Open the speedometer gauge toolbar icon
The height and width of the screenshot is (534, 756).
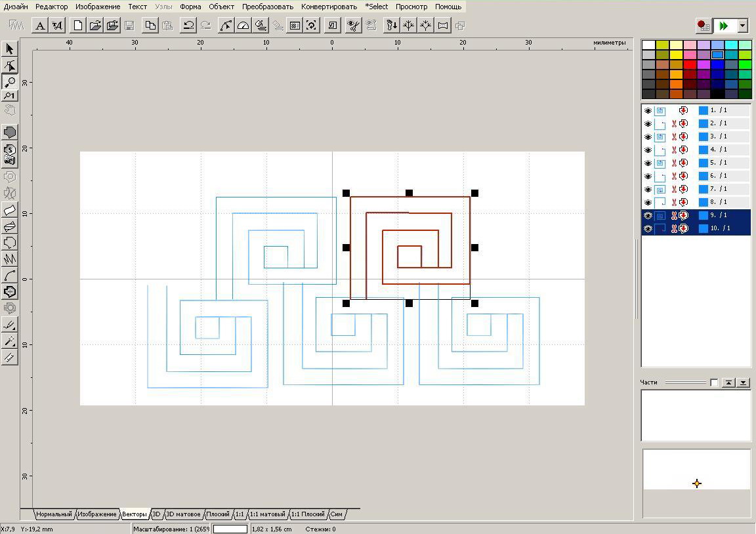pyautogui.click(x=243, y=26)
